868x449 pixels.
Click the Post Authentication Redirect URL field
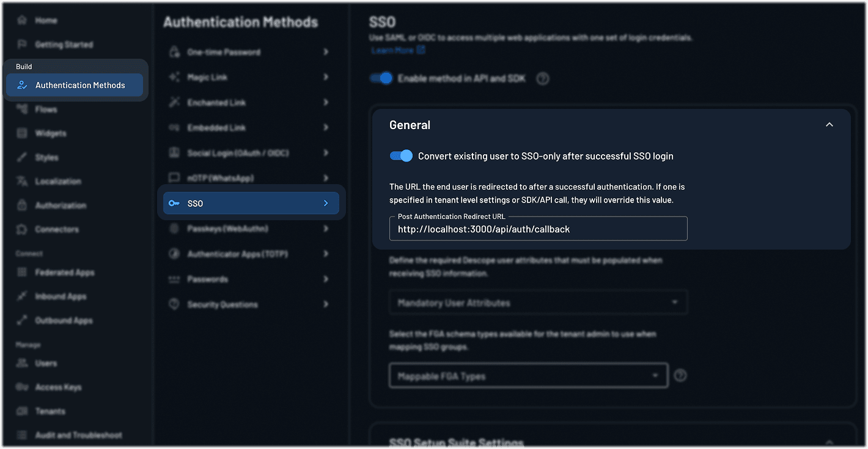[538, 229]
